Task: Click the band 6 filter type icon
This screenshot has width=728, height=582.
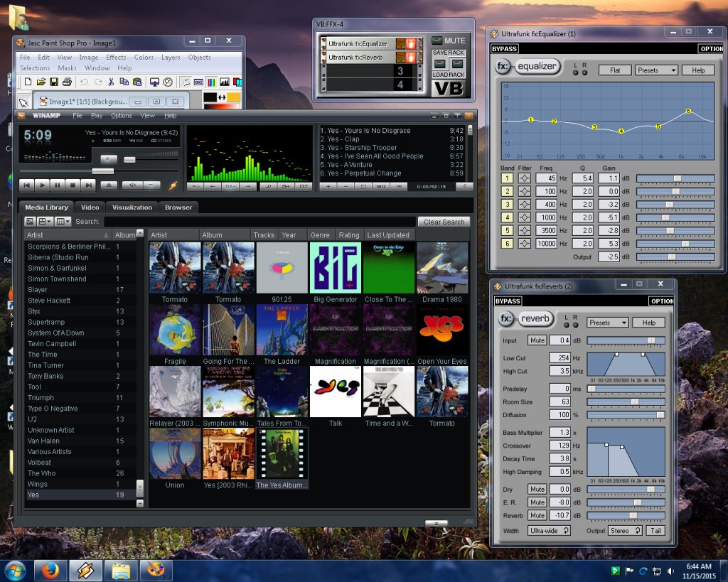Action: [x=524, y=243]
